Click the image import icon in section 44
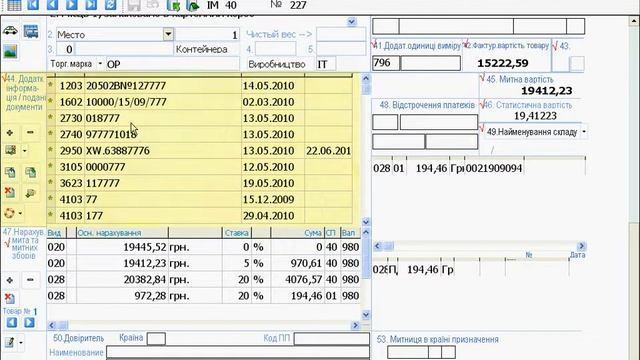640x360 pixels. (x=10, y=150)
